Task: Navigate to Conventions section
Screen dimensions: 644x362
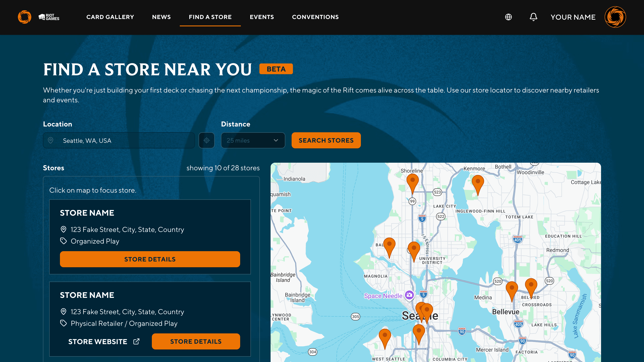Action: pos(315,17)
